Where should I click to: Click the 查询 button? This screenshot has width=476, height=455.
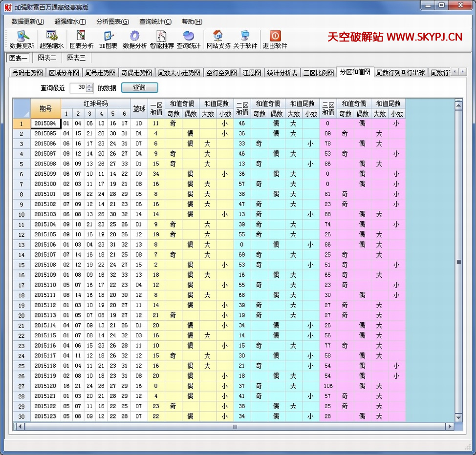(x=139, y=87)
